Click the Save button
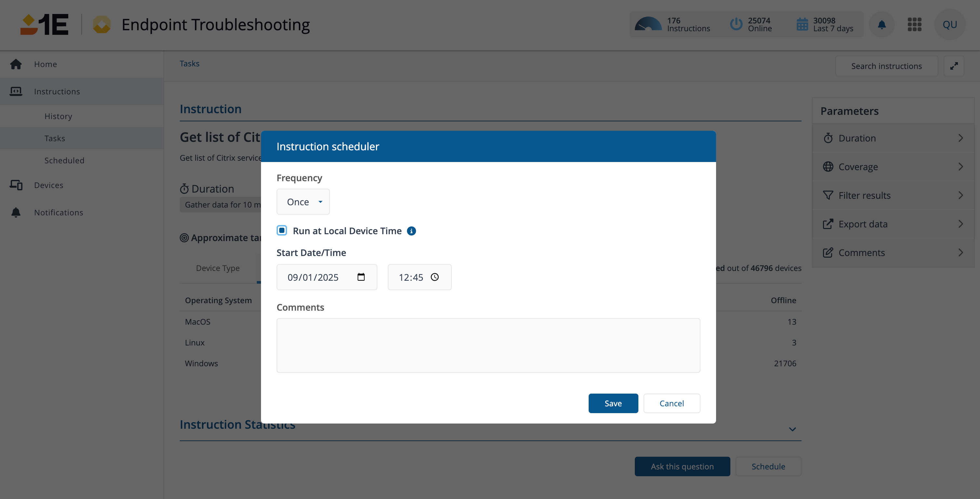The height and width of the screenshot is (499, 980). click(x=613, y=403)
